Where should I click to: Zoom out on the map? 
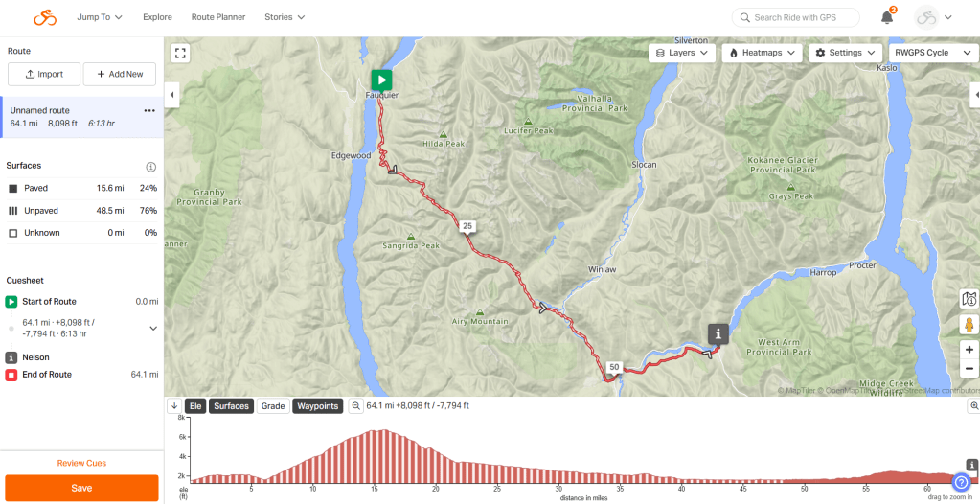point(969,369)
